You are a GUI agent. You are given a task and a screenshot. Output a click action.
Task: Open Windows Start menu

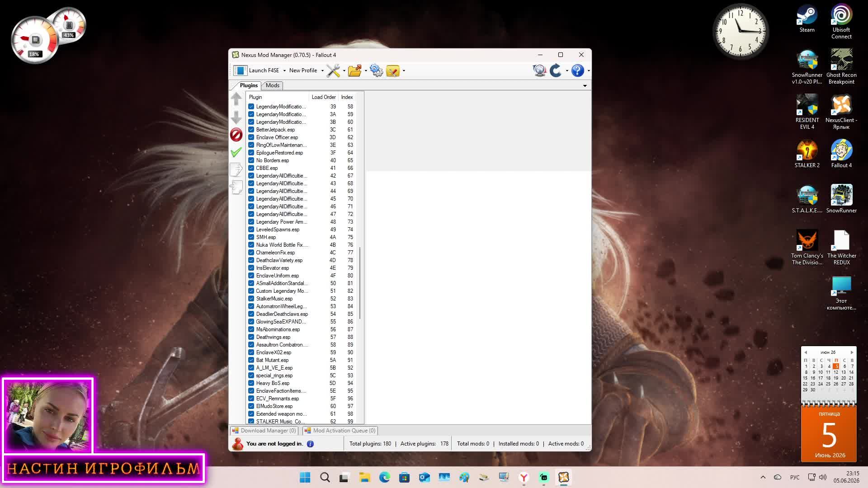click(x=305, y=478)
